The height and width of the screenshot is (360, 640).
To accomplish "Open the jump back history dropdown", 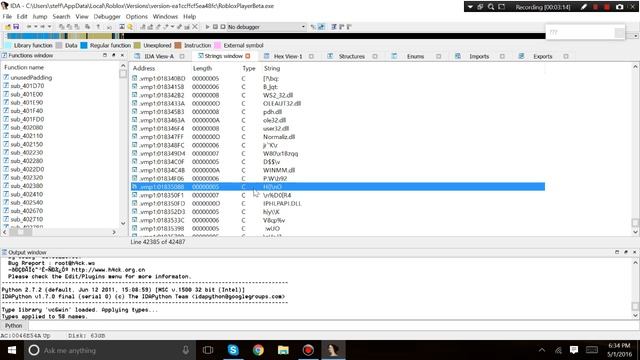I will pos(36,27).
